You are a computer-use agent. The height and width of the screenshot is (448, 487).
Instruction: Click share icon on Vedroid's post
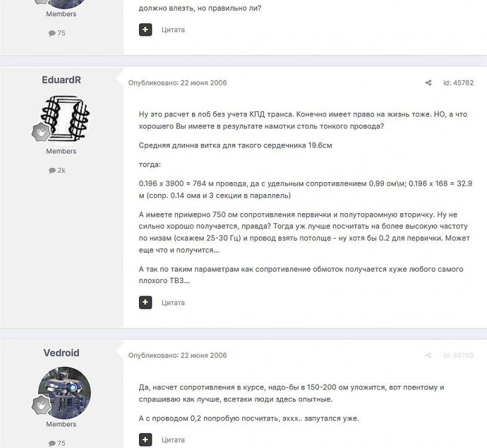coord(429,355)
